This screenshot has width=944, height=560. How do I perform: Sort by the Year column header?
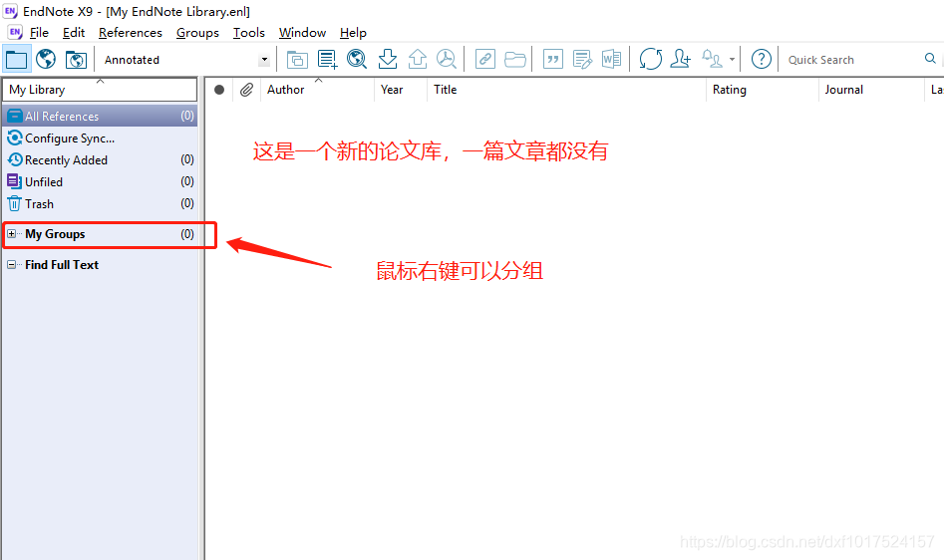[x=401, y=90]
